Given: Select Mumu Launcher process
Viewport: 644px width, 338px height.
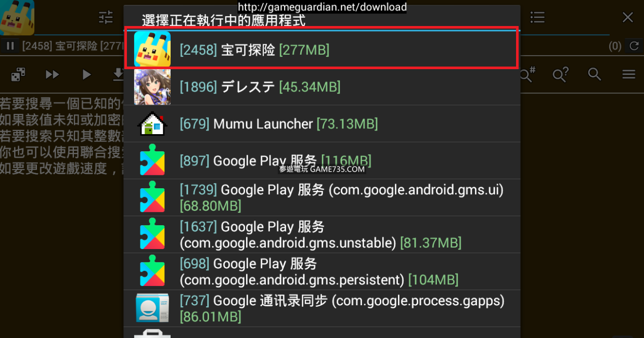Looking at the screenshot, I should tap(321, 124).
